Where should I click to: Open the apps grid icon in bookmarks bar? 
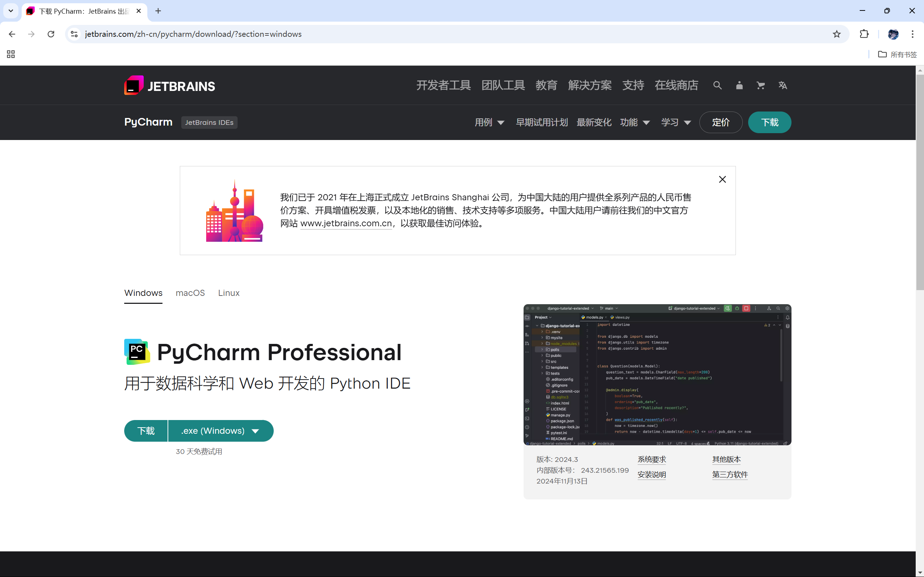coord(11,54)
